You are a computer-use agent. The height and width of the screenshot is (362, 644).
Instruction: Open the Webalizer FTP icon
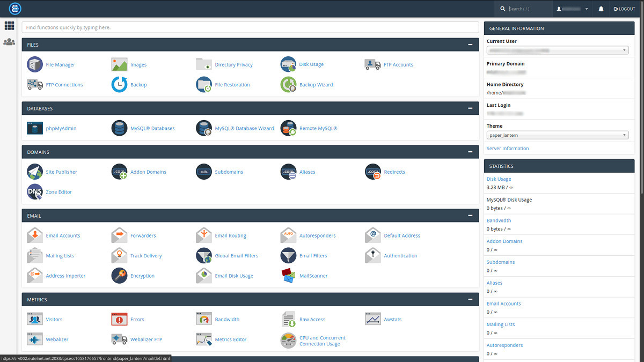[119, 339]
